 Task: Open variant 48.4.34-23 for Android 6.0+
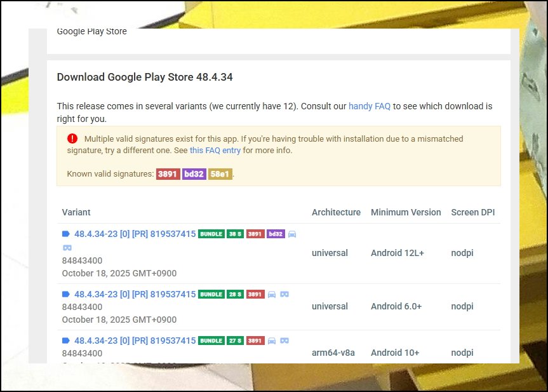click(x=135, y=294)
